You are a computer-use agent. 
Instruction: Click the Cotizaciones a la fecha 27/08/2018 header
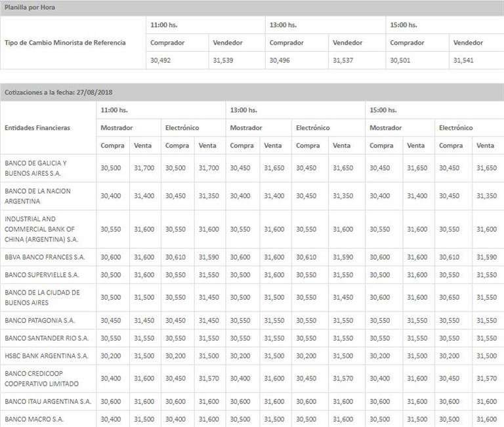click(54, 92)
